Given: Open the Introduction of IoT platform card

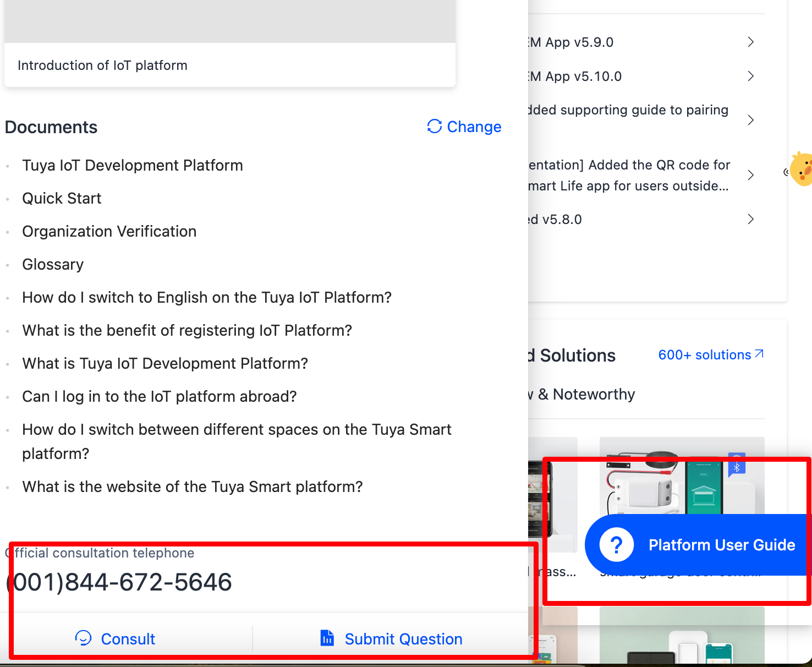Looking at the screenshot, I should [230, 43].
